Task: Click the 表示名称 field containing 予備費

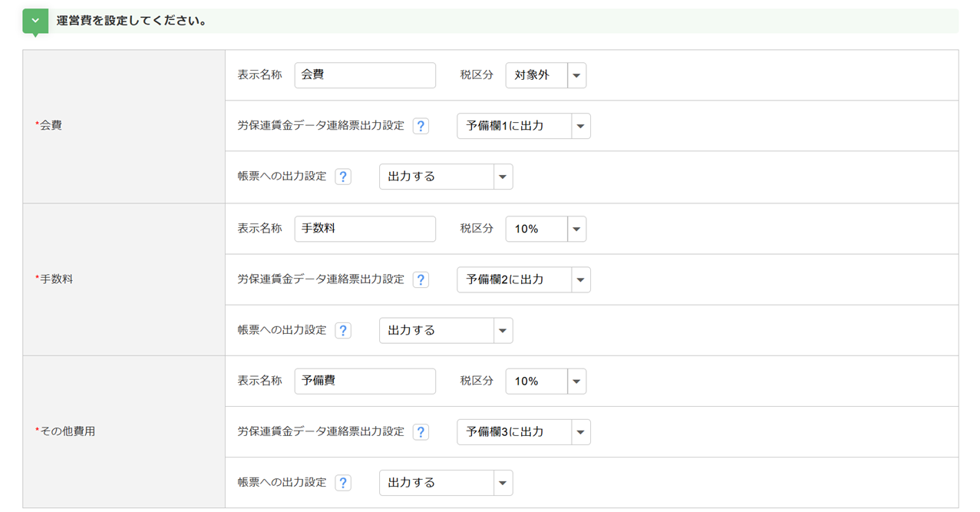Action: pyautogui.click(x=365, y=382)
